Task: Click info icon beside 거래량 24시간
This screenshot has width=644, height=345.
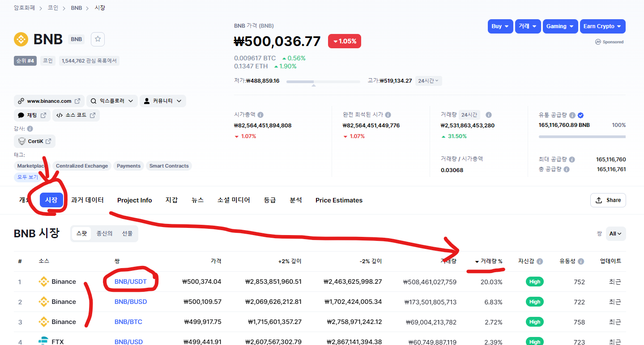Action: [489, 115]
